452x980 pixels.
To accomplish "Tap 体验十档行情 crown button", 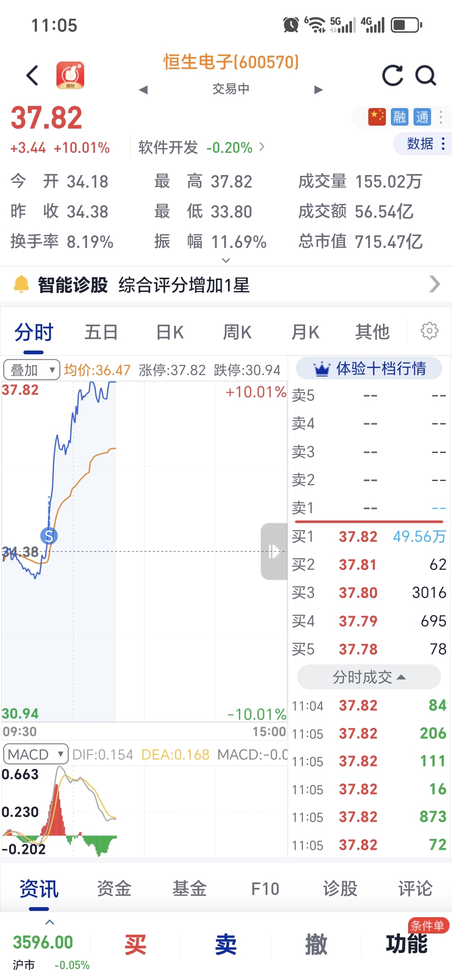I will click(369, 369).
